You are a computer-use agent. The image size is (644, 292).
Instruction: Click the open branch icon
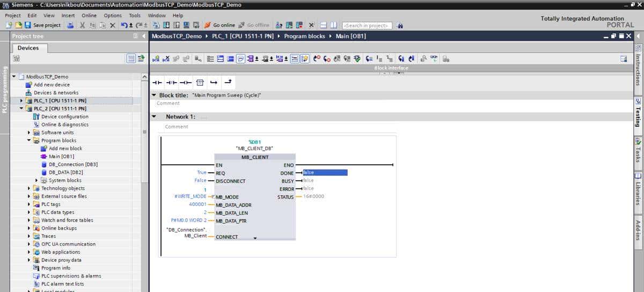click(x=214, y=82)
